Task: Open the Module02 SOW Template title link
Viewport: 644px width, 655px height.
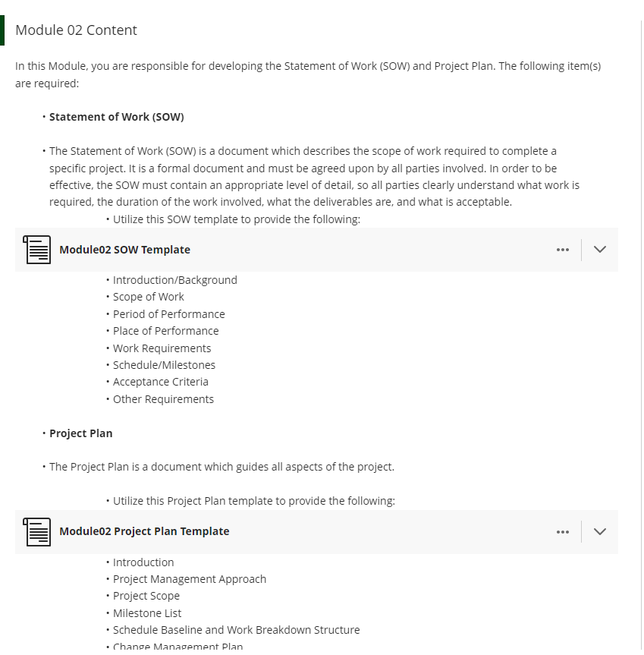Action: [125, 250]
